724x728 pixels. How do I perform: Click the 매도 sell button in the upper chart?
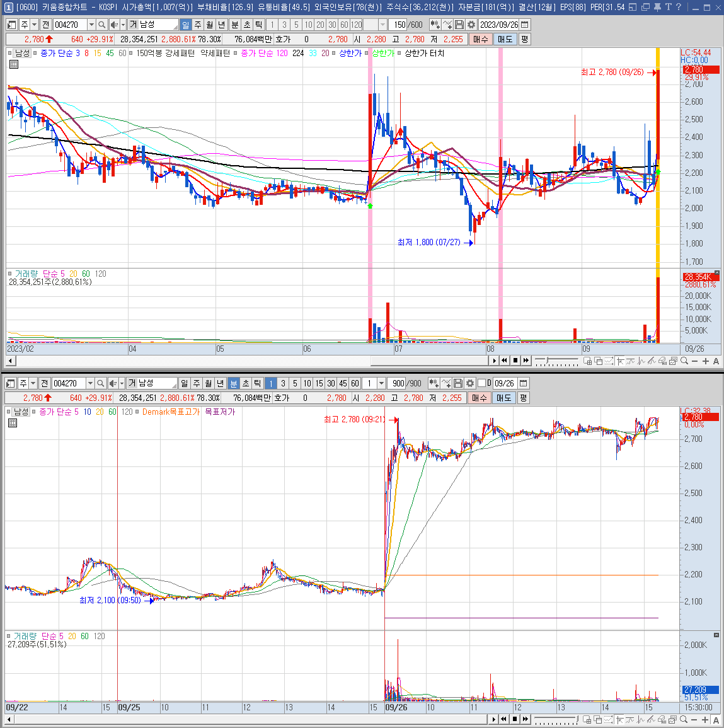[x=505, y=40]
